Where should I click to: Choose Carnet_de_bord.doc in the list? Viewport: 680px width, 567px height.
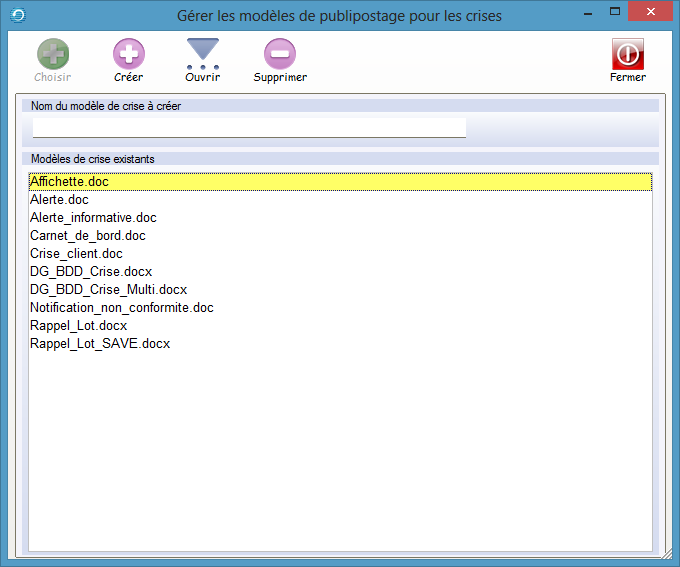(x=88, y=236)
